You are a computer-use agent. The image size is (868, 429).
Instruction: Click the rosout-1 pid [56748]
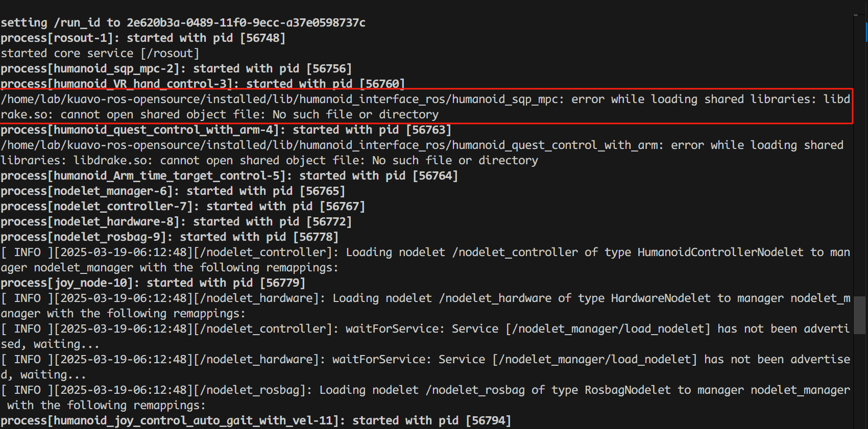point(262,38)
